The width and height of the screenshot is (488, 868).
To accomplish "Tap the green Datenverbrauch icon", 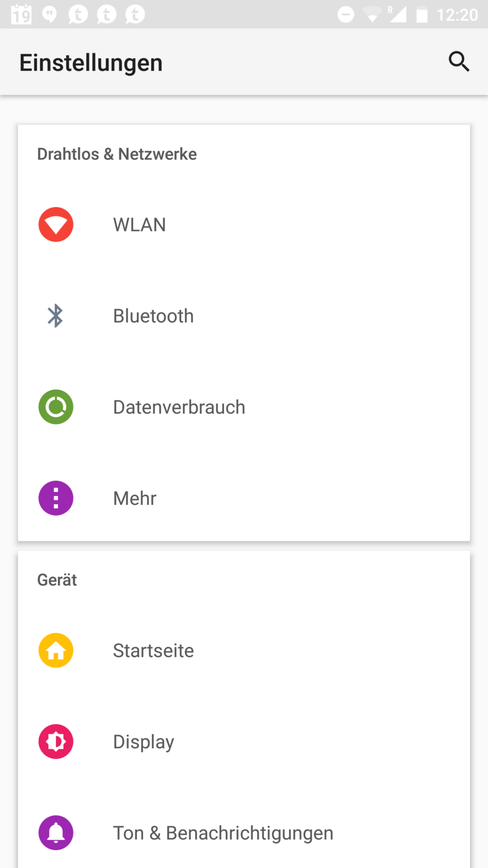I will (x=56, y=407).
